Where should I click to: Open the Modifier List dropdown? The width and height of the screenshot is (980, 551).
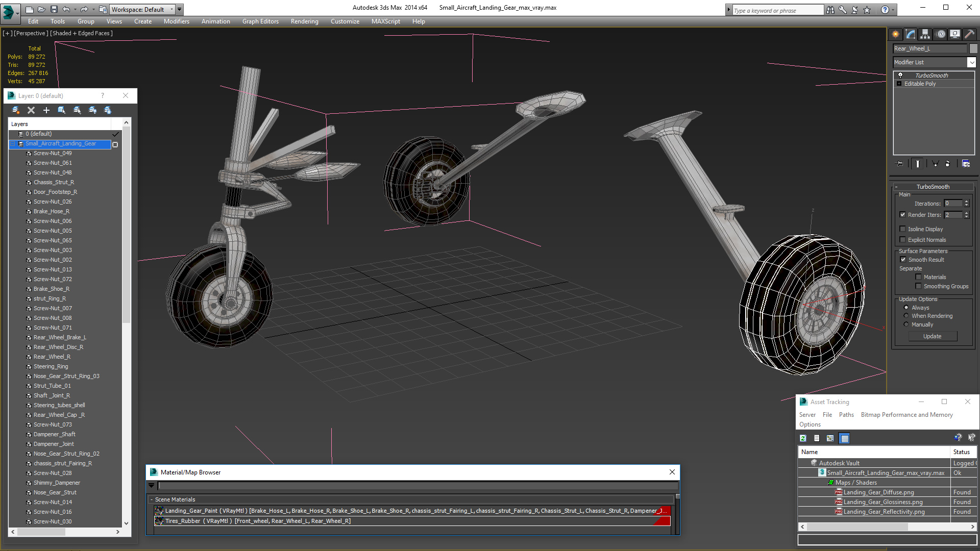coord(971,62)
